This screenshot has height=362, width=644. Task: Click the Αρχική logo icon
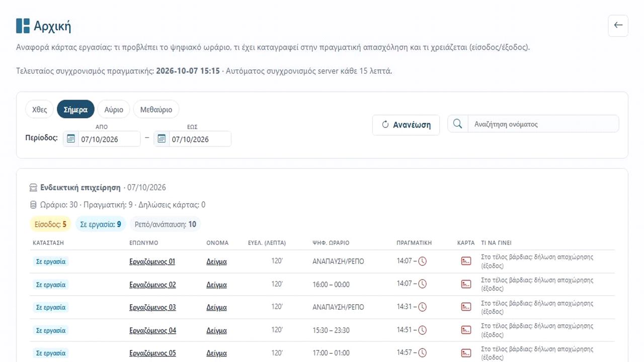[x=23, y=26]
